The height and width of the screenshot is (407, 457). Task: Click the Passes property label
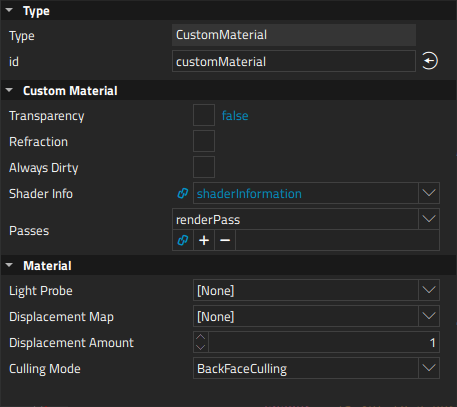pyautogui.click(x=29, y=231)
